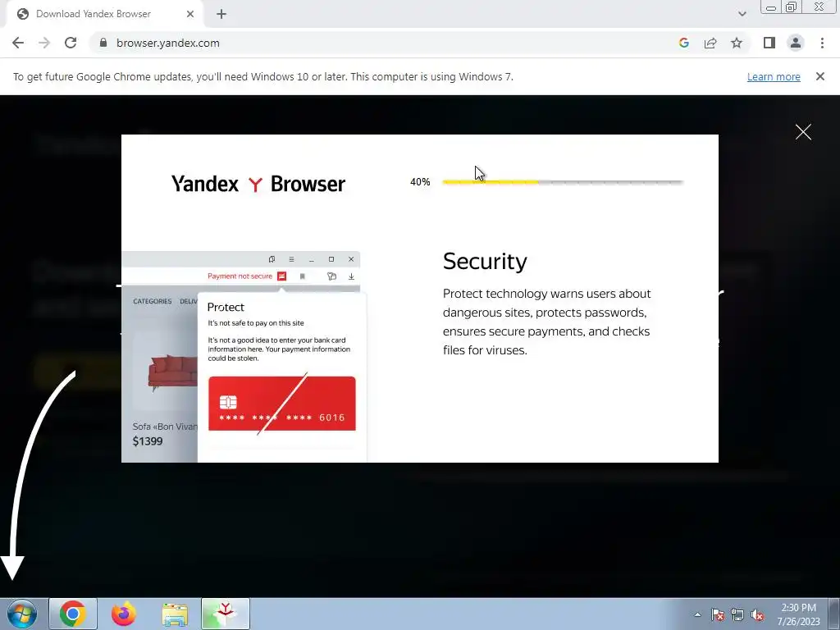The image size is (840, 630).
Task: Click the hamburger menu in mockup window
Action: 291,259
